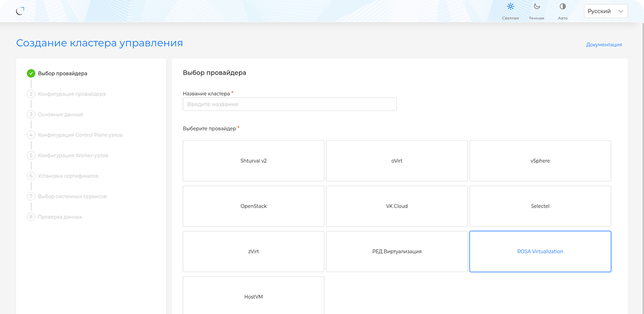Go to step Основные данные

60,115
